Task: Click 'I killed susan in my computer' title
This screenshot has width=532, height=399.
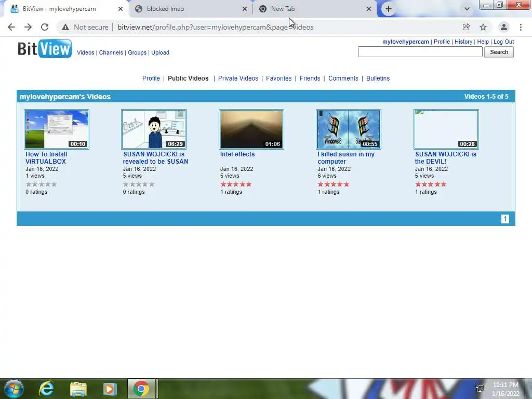Action: tap(346, 158)
